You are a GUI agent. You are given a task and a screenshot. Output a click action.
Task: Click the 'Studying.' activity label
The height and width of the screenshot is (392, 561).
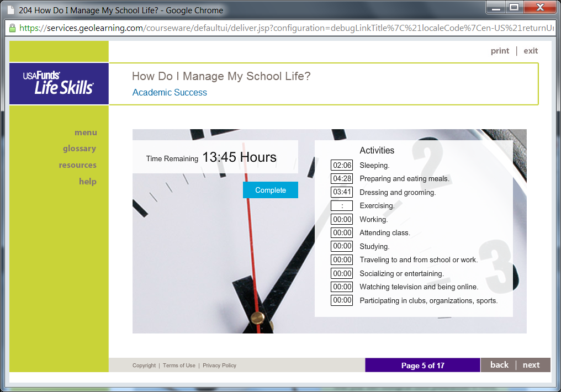[x=374, y=246]
